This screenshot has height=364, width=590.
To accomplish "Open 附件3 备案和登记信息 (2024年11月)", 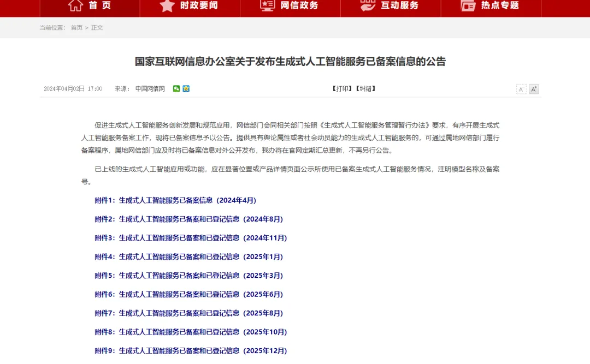I will pos(191,238).
